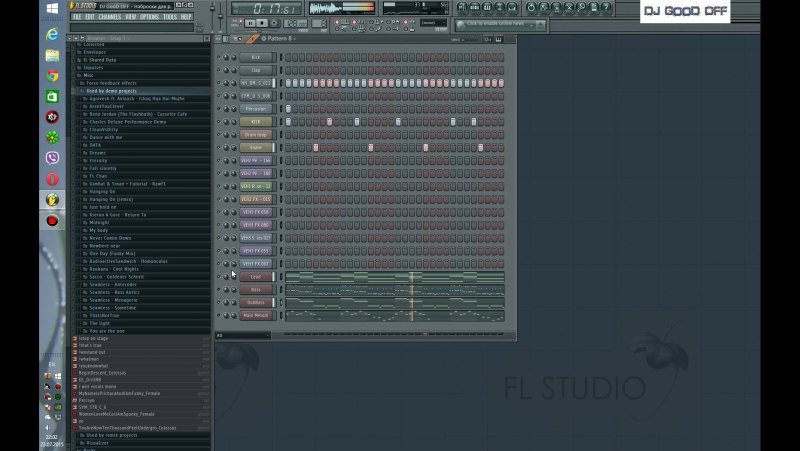
Task: Mute the Clap channel LED
Action: tap(219, 70)
